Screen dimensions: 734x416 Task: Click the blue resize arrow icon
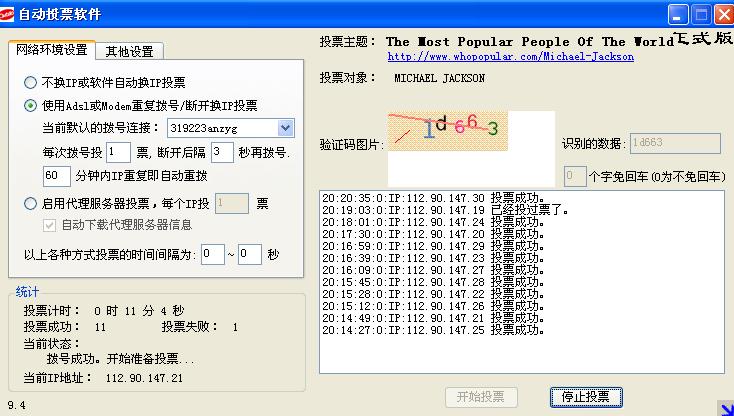pos(725,407)
